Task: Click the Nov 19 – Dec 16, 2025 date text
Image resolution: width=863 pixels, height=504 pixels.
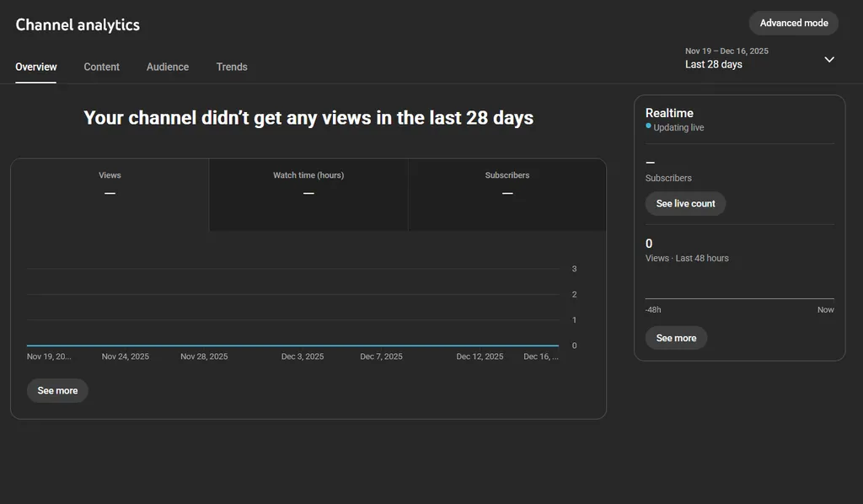Action: pyautogui.click(x=726, y=51)
